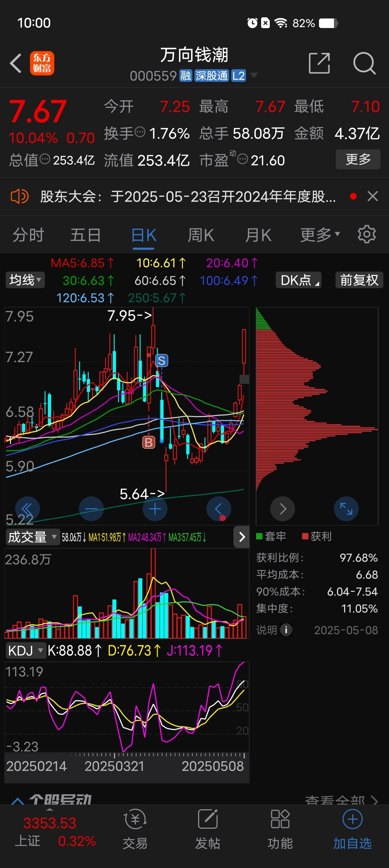
Task: Open the KDJ indicator dropdown
Action: (x=25, y=651)
